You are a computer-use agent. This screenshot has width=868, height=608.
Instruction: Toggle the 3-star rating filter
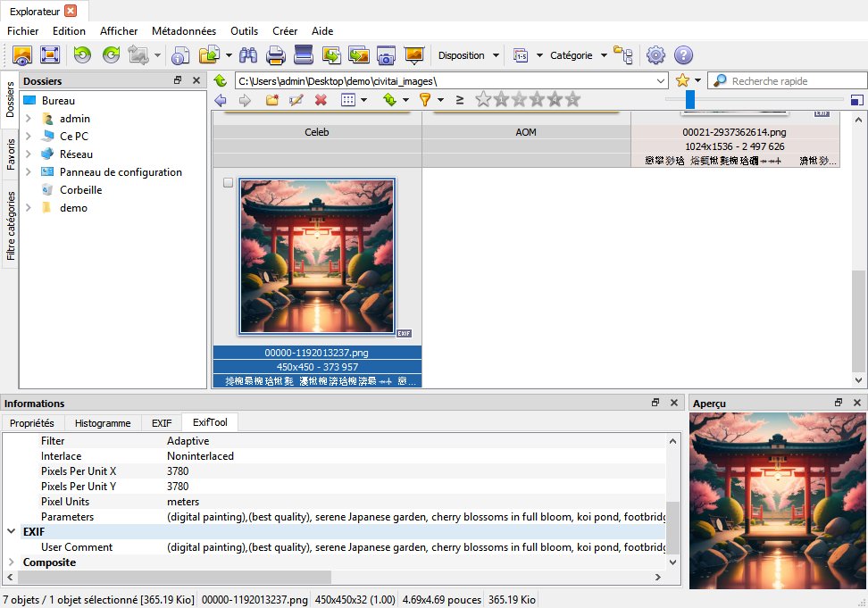click(x=537, y=100)
